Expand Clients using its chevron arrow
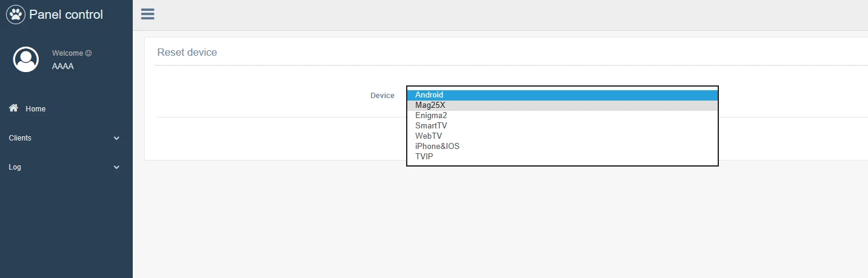 pos(117,138)
